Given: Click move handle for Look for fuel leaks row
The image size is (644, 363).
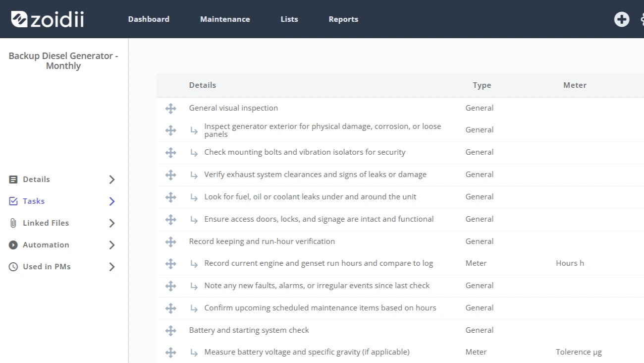Looking at the screenshot, I should click(171, 197).
